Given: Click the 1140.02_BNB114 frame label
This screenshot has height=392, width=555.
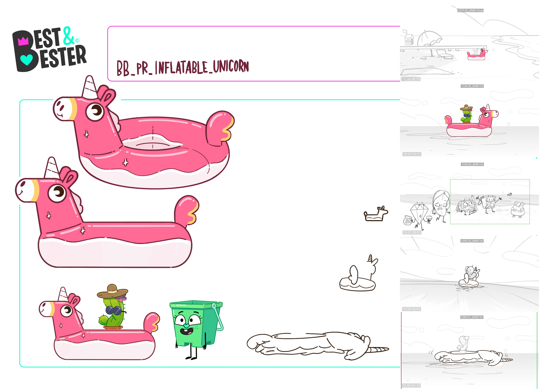Looking at the screenshot, I should click(x=472, y=164).
